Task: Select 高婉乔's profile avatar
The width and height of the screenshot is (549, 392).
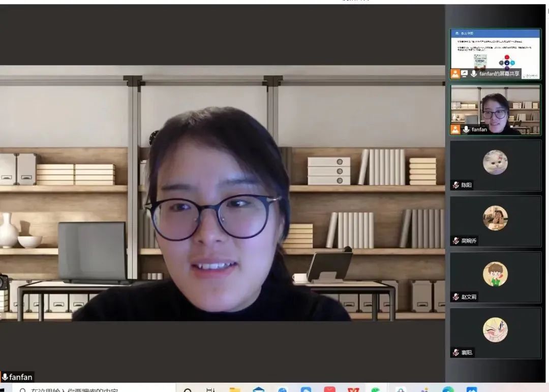Action: (x=495, y=218)
